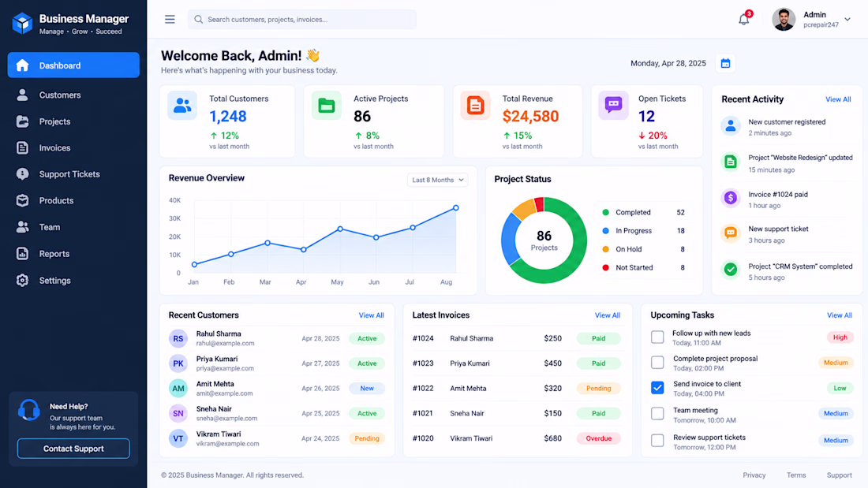Viewport: 868px width, 488px height.
Task: Click the orange On Hold legend dot
Action: click(x=605, y=250)
